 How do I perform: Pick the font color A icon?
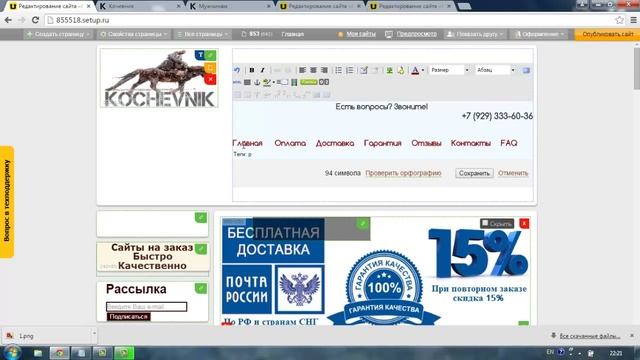coord(415,70)
